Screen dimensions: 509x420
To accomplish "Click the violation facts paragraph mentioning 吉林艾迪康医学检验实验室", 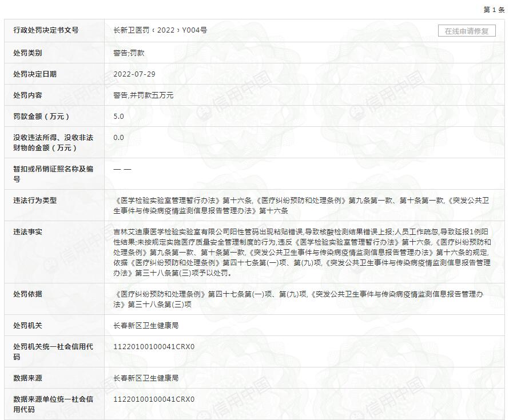I will point(302,252).
